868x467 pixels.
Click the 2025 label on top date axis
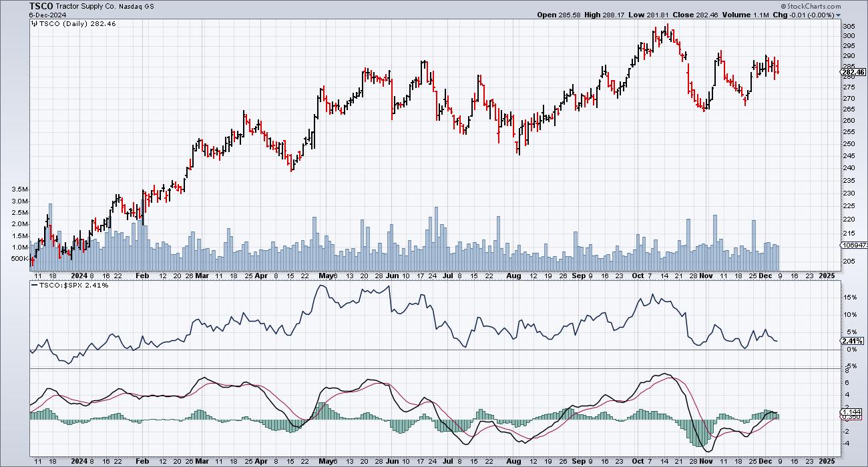pos(825,275)
